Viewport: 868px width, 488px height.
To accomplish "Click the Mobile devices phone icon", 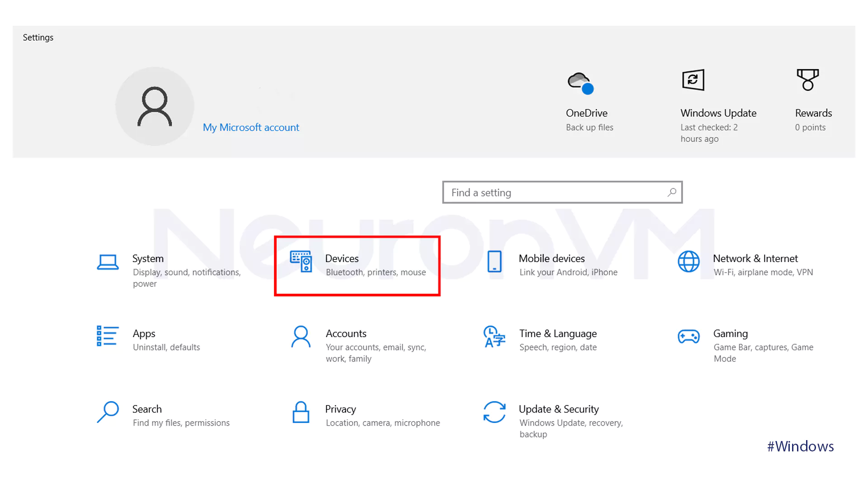I will click(495, 262).
